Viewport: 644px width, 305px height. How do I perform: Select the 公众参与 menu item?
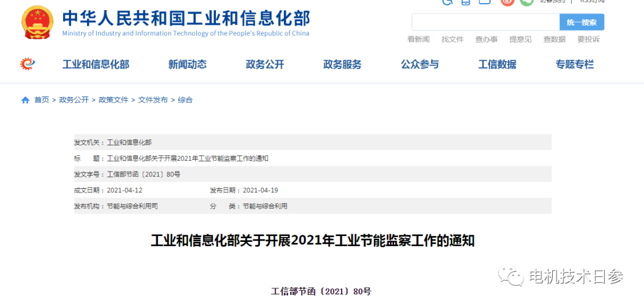coord(420,64)
